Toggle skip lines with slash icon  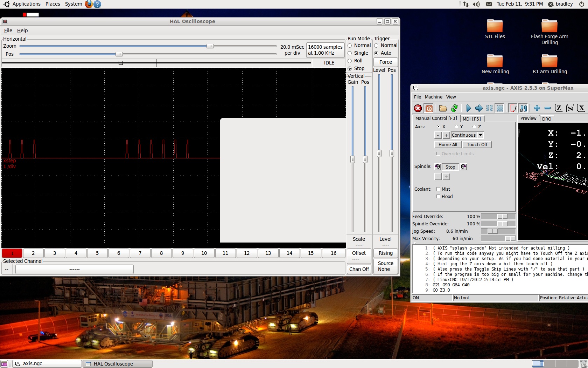pyautogui.click(x=513, y=108)
